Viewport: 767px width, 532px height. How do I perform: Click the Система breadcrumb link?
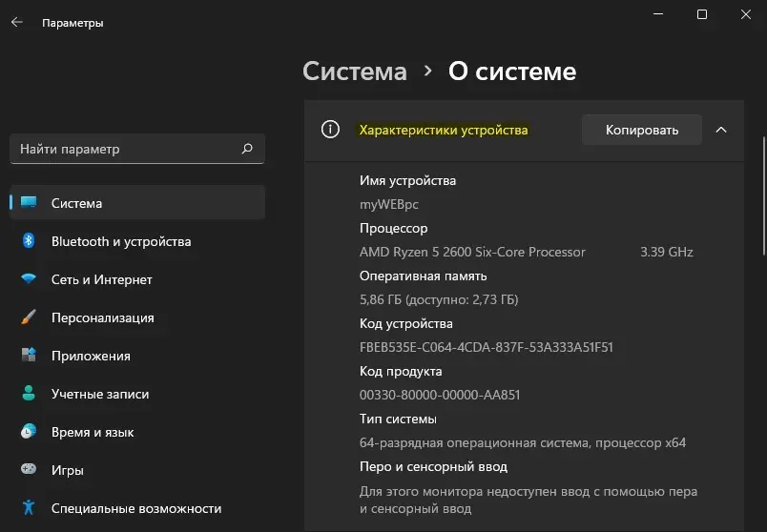[354, 72]
